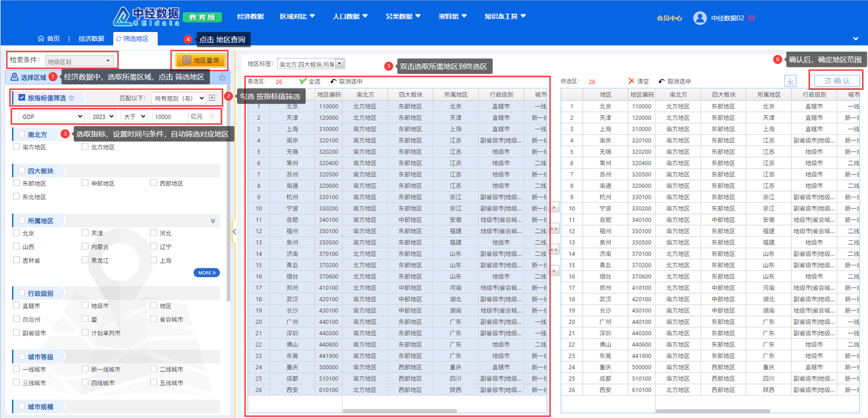Click the user avatar icon in header
868x418 pixels.
click(699, 18)
